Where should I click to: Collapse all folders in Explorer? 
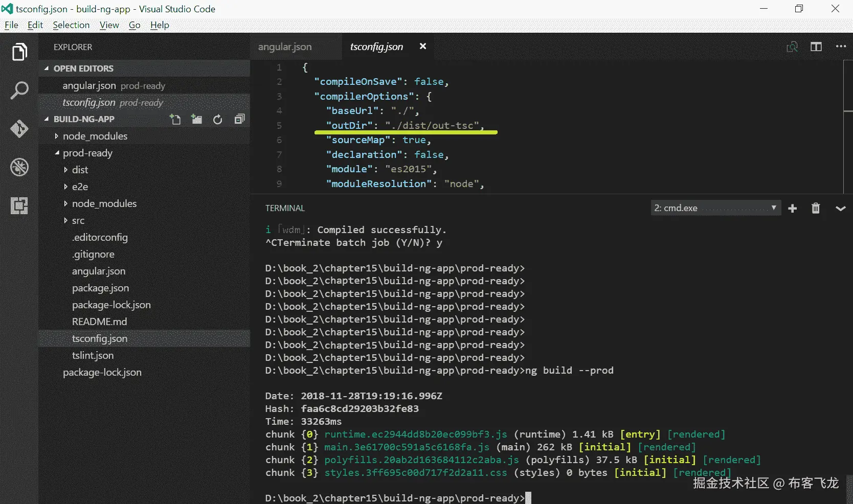(239, 120)
